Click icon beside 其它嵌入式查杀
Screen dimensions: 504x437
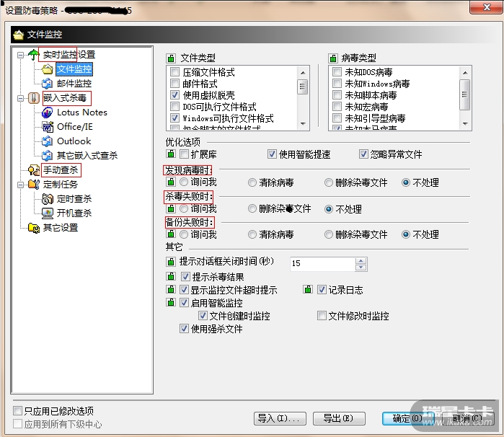coord(48,156)
